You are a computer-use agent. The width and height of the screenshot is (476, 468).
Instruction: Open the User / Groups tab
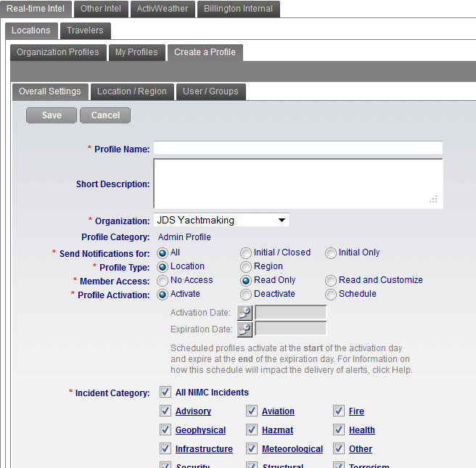(x=210, y=91)
